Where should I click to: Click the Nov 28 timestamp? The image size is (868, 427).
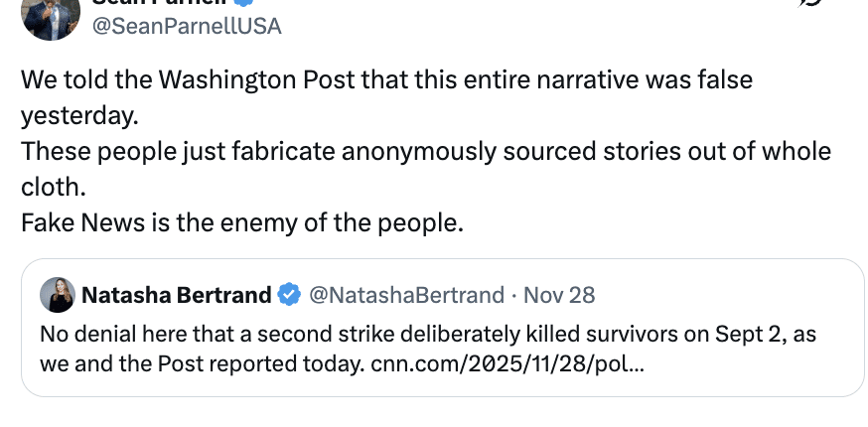tap(559, 295)
